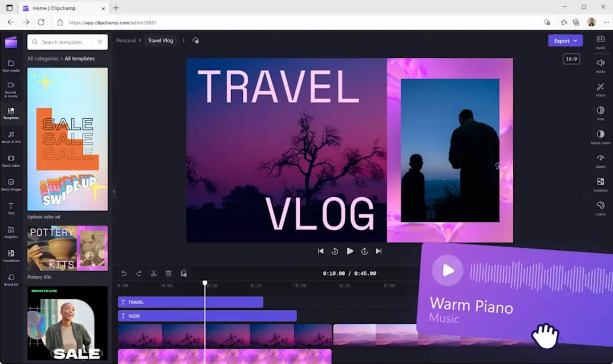Open the Travel Vlog project options menu

click(x=183, y=40)
